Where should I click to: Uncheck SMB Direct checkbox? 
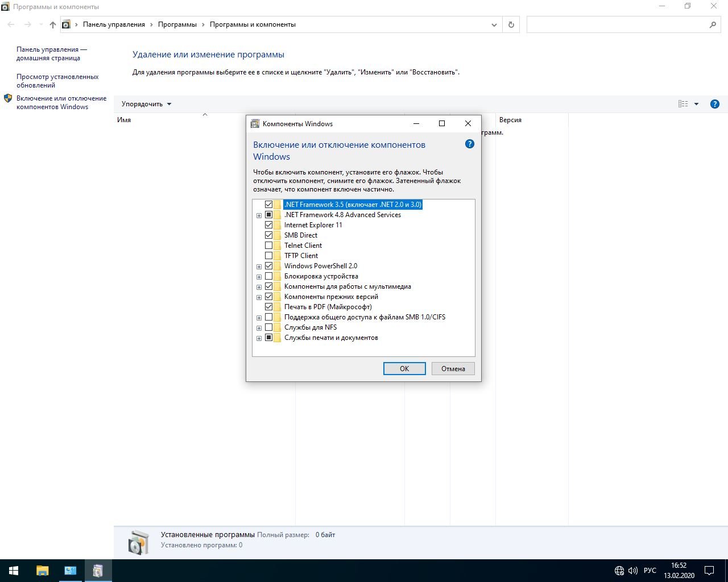click(x=268, y=235)
